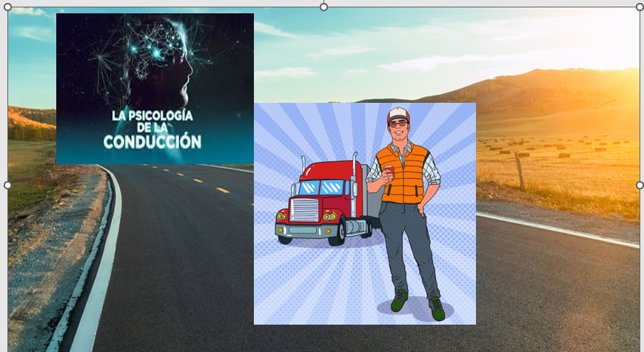Screen dimensions: 644x352
Task: Click the top-right corner resize handle
Action: tap(640, 7)
